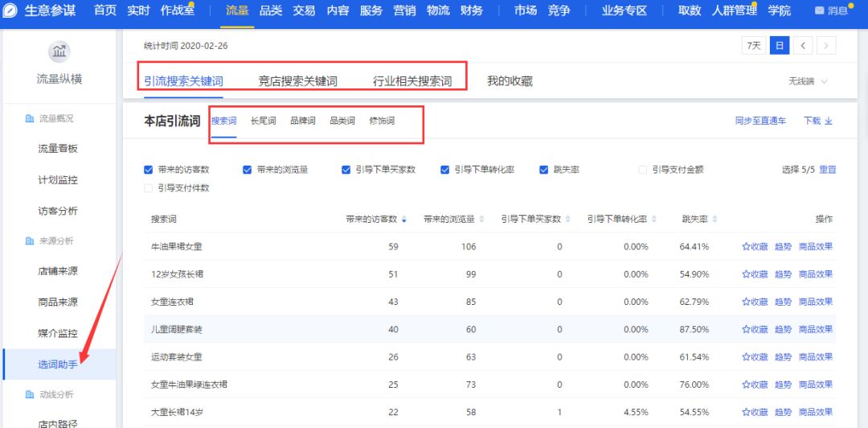Image resolution: width=868 pixels, height=428 pixels.
Task: Select 品牌词 sub-tab
Action: 303,121
